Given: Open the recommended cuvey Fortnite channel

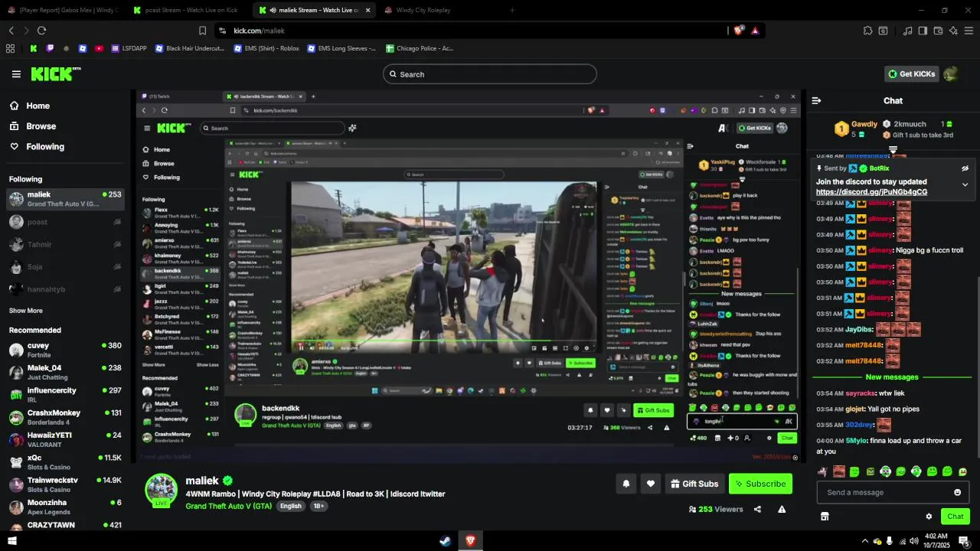Looking at the screenshot, I should click(65, 350).
